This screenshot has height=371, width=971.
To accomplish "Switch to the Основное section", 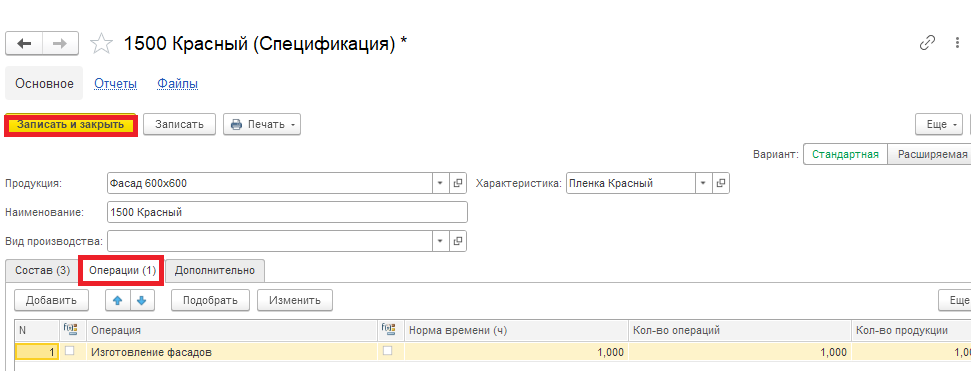I will click(44, 84).
